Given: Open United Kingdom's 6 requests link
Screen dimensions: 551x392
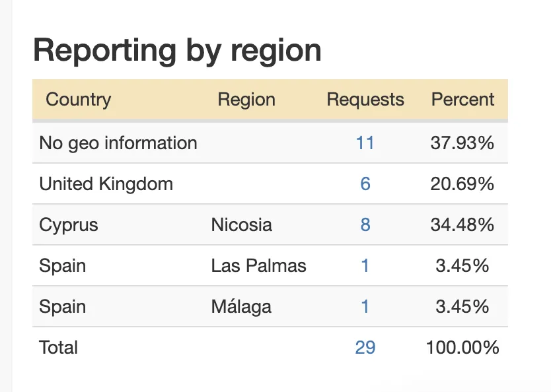Looking at the screenshot, I should (x=365, y=184).
